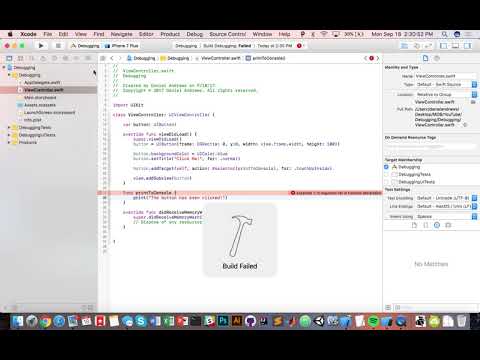Click ViewController.swift in the jump bar
This screenshot has height=360, width=480.
(x=218, y=58)
